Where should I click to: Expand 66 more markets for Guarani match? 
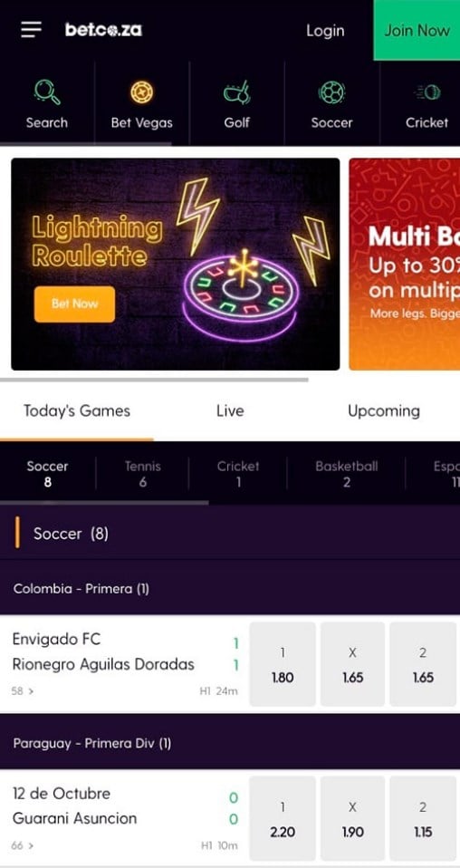coord(23,845)
